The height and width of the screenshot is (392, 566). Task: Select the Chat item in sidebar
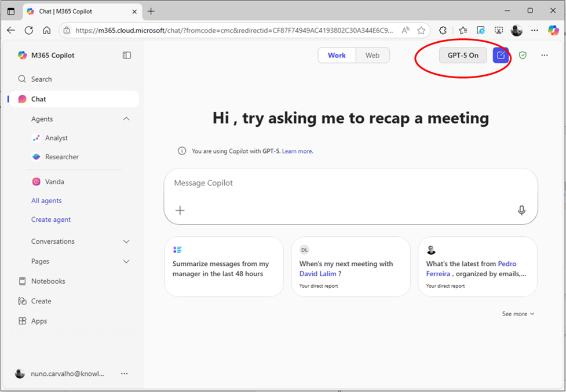pyautogui.click(x=74, y=99)
